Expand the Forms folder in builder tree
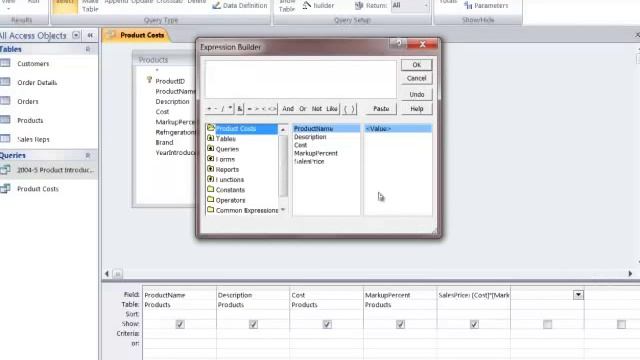640x360 pixels. 211,159
